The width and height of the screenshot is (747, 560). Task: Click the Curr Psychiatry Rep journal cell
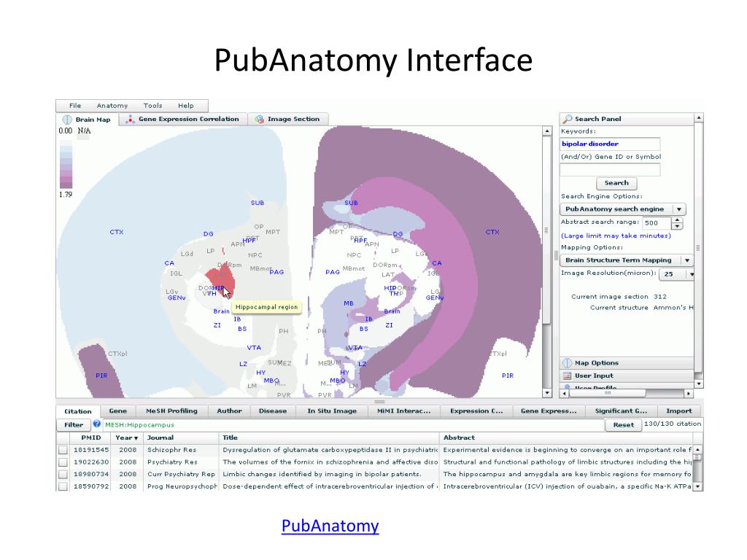[181, 474]
